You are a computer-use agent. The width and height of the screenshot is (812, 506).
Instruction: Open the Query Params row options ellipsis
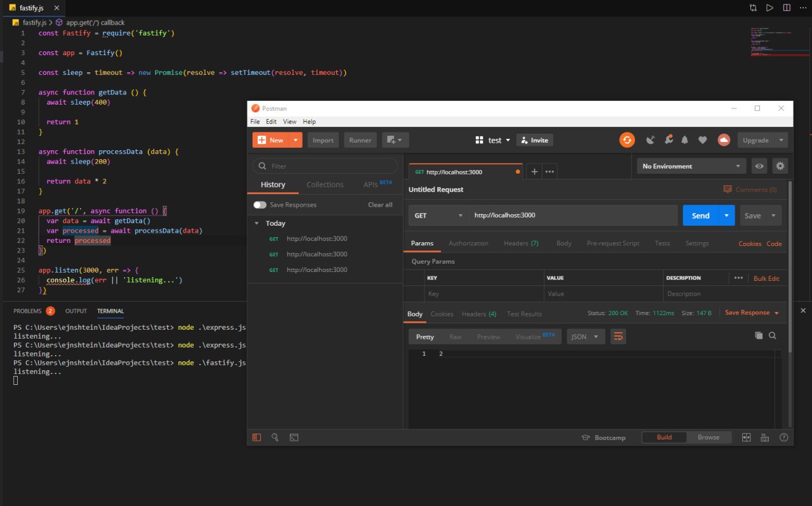click(738, 278)
